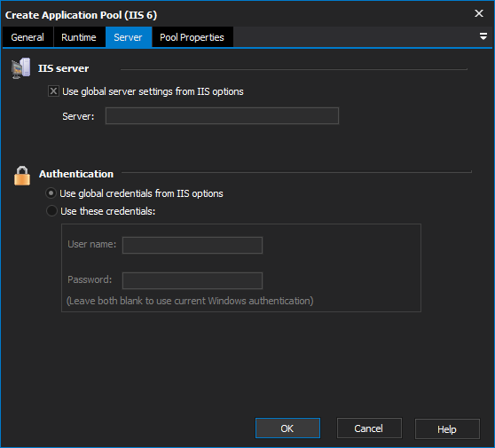495x448 pixels.
Task: Click the Windows authentication hint text
Action: pyautogui.click(x=190, y=301)
